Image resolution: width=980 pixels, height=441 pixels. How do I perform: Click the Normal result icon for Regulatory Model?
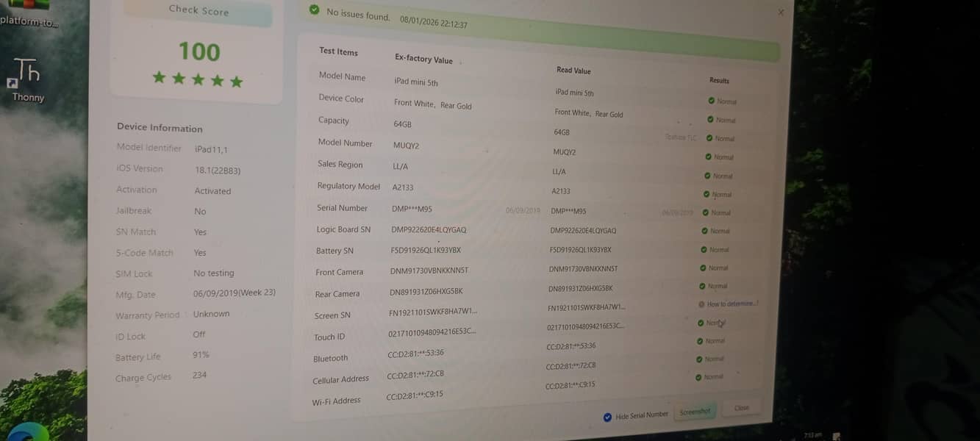pos(707,194)
